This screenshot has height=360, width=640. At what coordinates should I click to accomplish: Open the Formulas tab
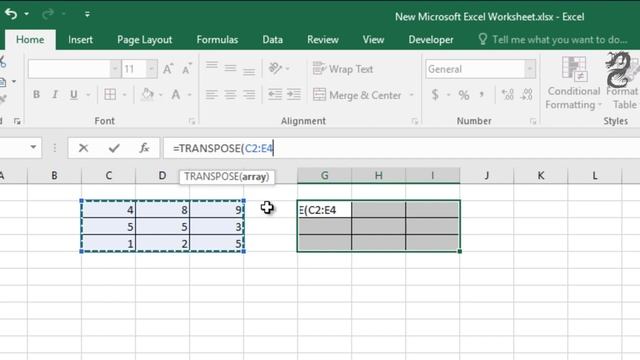coord(217,40)
